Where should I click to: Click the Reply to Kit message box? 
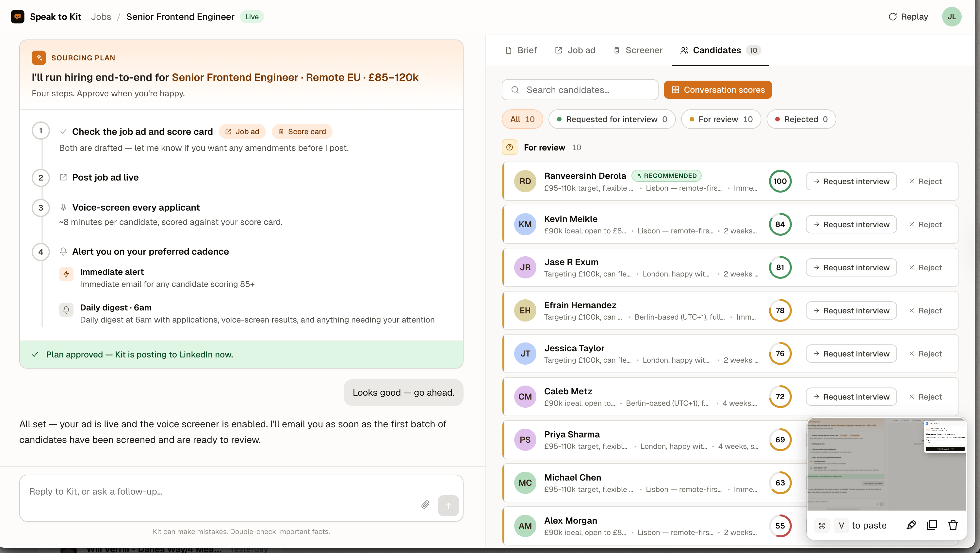click(x=241, y=498)
